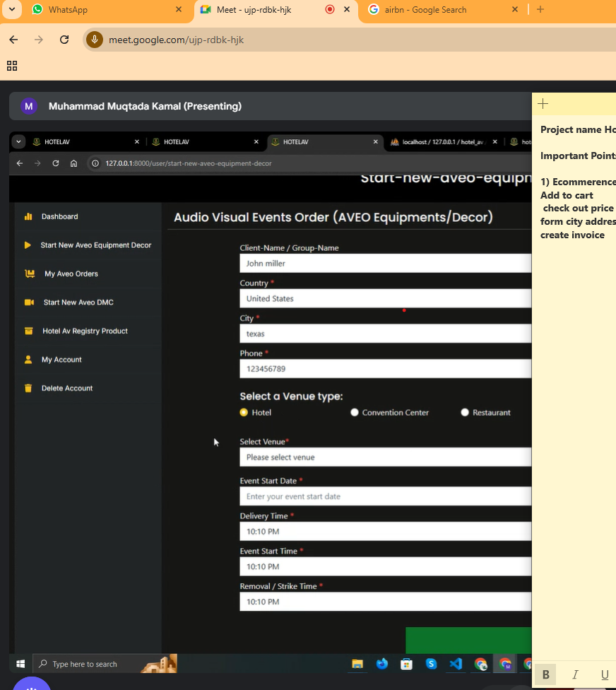This screenshot has width=616, height=690.
Task: Click the presenter name Muhammad Muqtada Kamal
Action: tap(145, 106)
